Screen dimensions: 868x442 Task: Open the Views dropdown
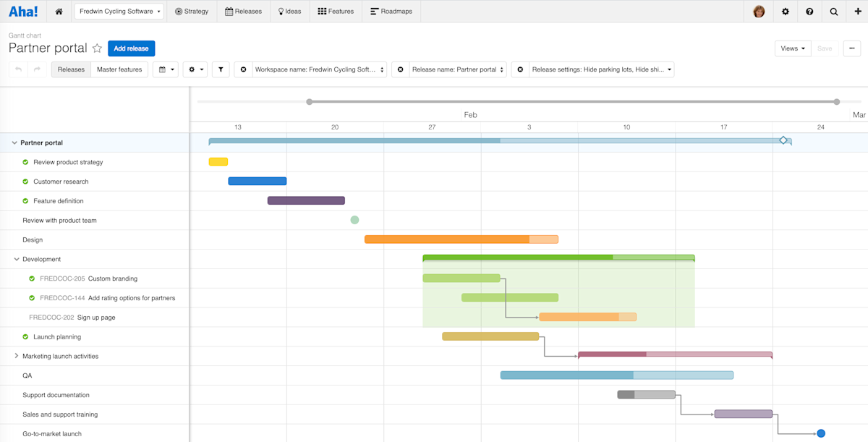tap(793, 48)
